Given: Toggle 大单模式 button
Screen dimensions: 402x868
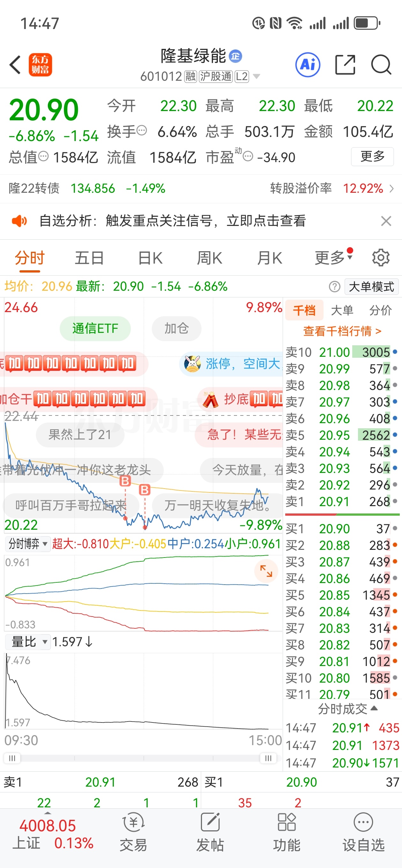Looking at the screenshot, I should [x=371, y=287].
